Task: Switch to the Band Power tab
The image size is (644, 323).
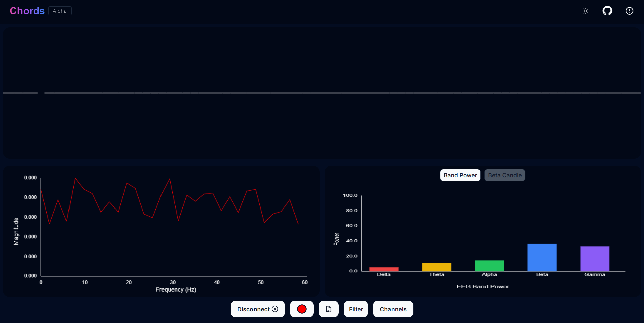Action: click(x=460, y=175)
